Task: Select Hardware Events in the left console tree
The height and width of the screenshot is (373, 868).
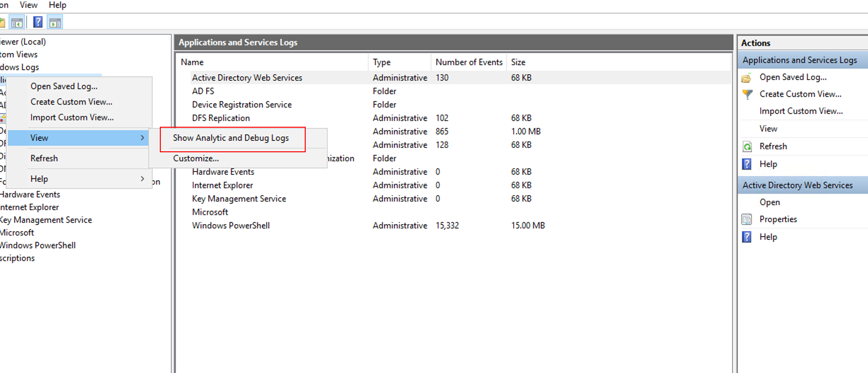Action: (30, 195)
